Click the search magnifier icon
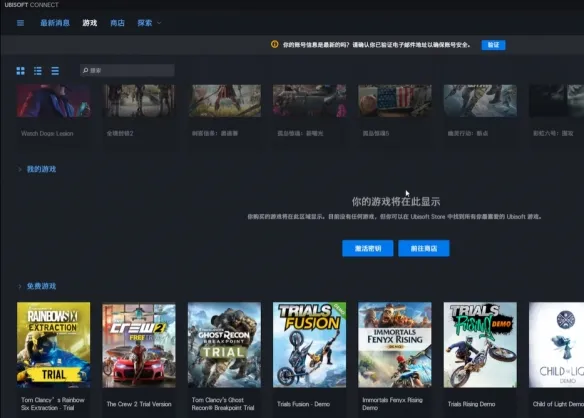 (x=85, y=70)
